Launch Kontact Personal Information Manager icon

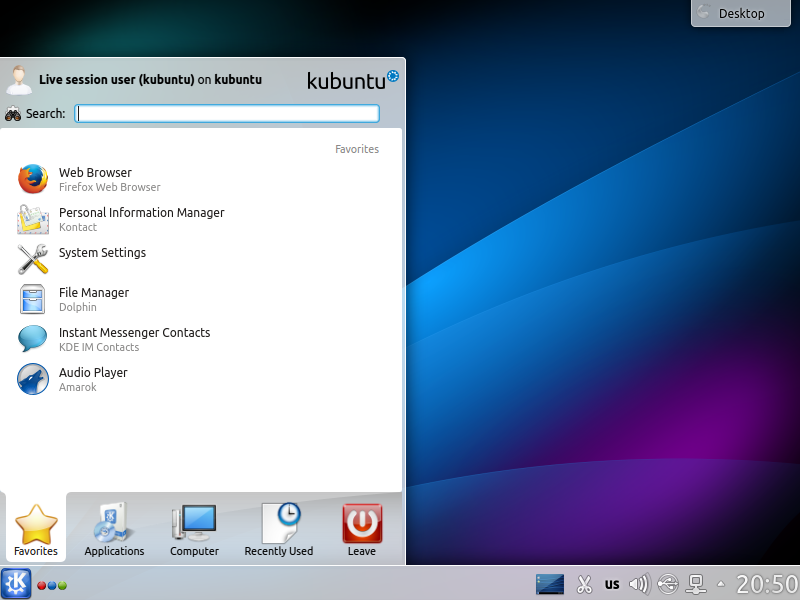tap(33, 219)
